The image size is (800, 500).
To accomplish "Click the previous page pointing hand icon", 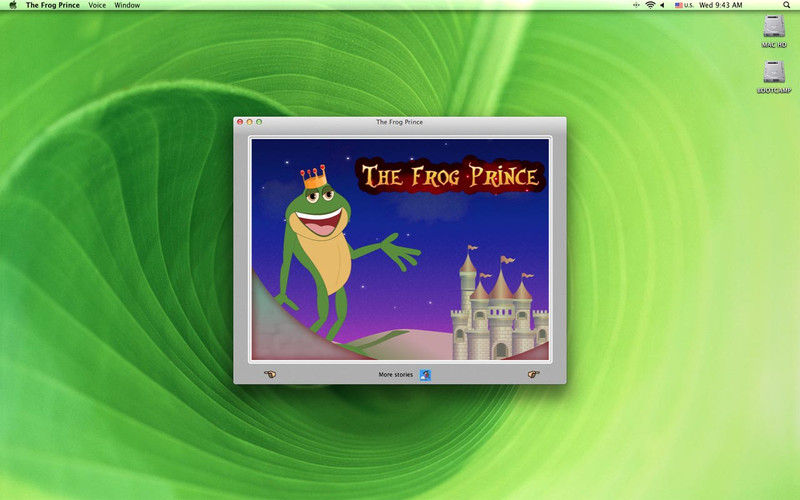I will 270,374.
